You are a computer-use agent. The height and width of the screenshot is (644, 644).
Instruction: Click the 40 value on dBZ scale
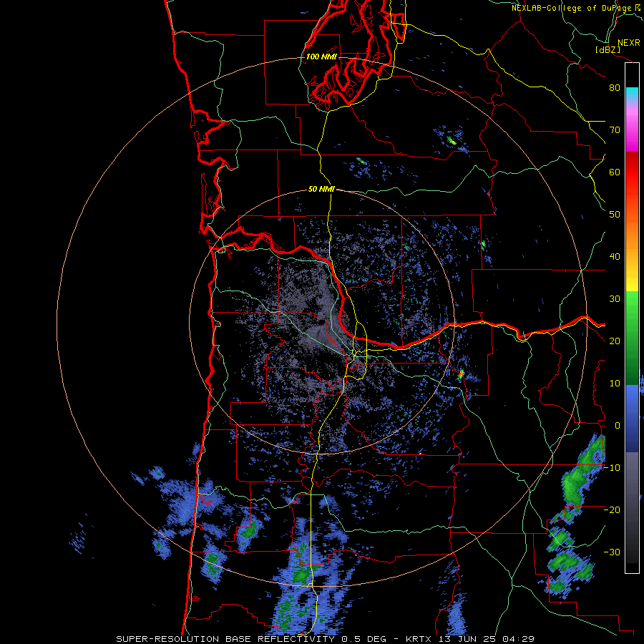click(x=615, y=257)
